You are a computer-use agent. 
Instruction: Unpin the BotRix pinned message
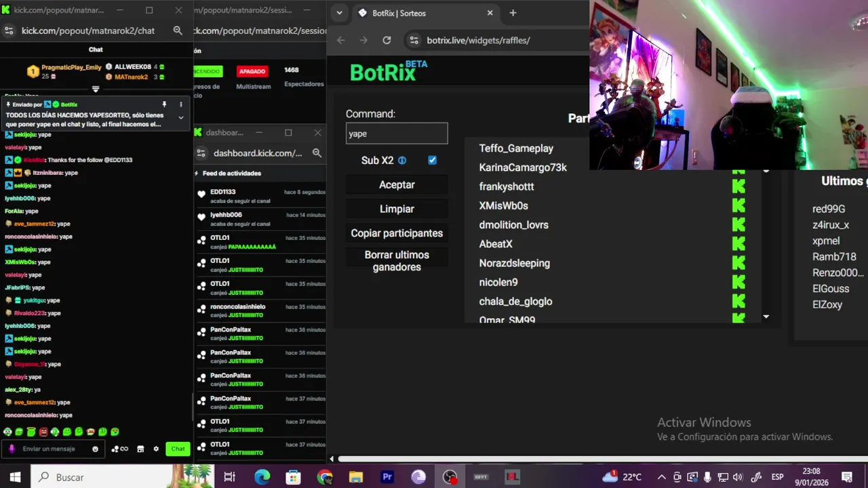pyautogui.click(x=164, y=104)
